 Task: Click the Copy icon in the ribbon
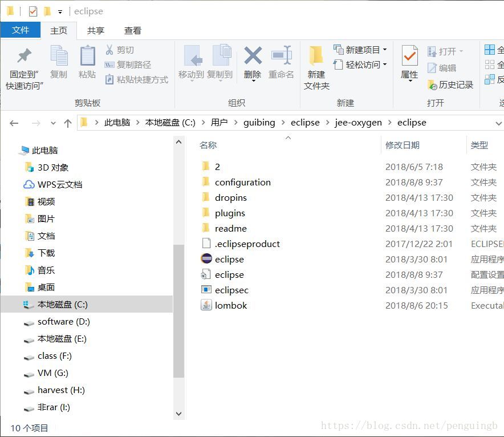(59, 55)
